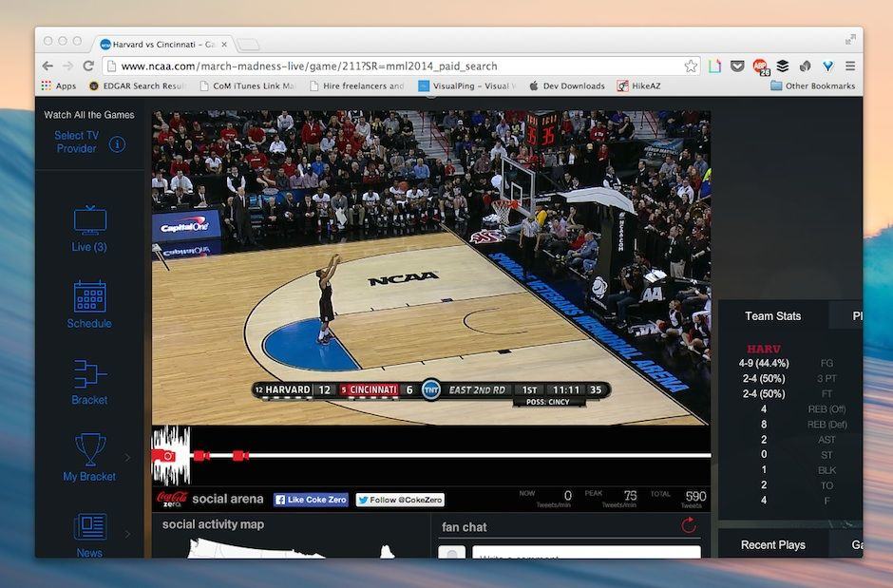Open the Chrome hamburger menu

[850, 66]
